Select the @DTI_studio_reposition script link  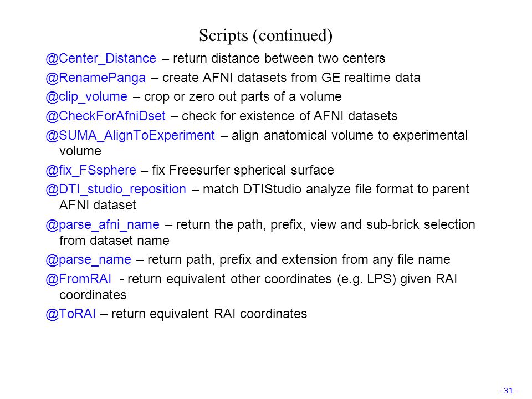pyautogui.click(x=116, y=190)
